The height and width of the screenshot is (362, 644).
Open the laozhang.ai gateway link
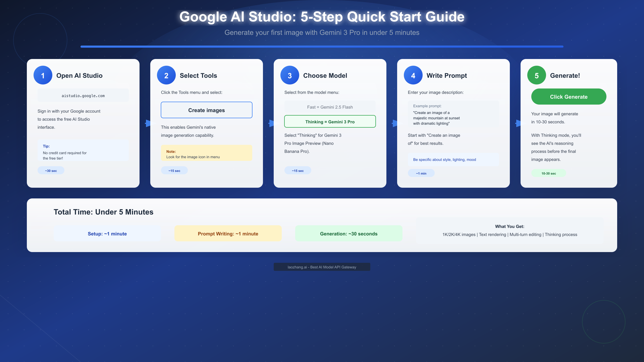pyautogui.click(x=322, y=267)
